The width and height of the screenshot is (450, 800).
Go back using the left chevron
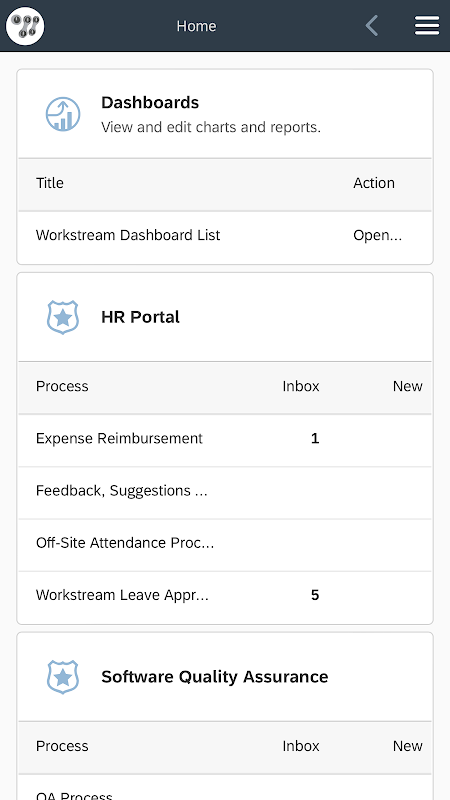(x=372, y=26)
